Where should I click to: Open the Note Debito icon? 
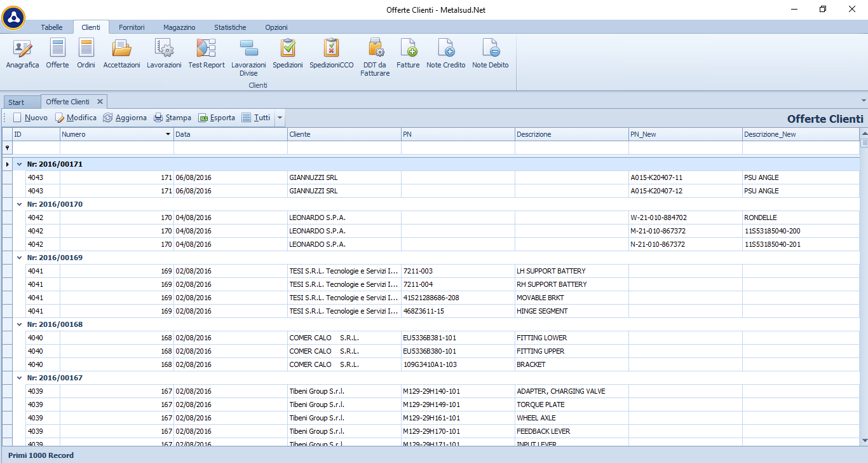click(491, 54)
